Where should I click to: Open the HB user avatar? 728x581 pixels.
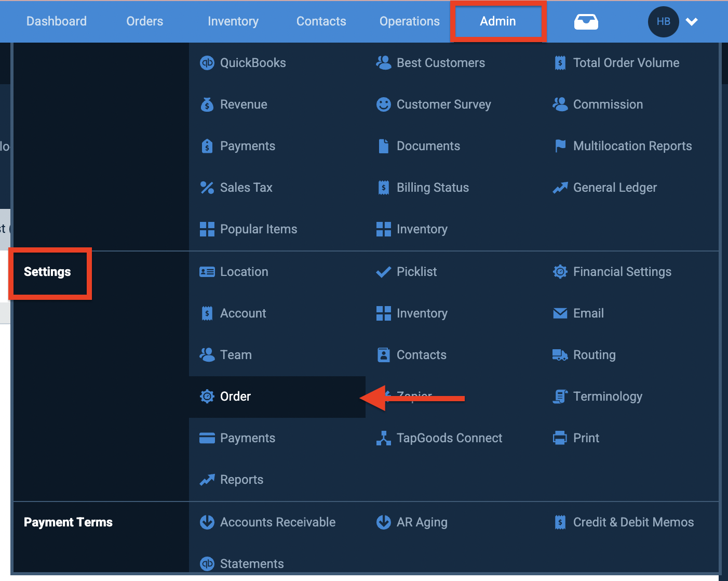point(664,22)
